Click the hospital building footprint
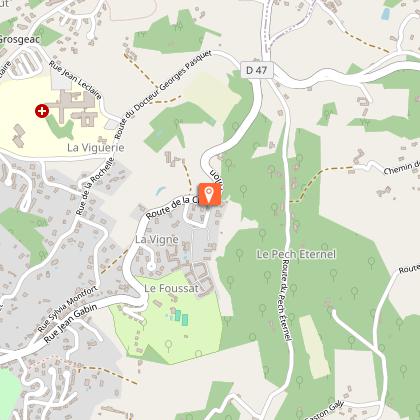 coord(75,107)
